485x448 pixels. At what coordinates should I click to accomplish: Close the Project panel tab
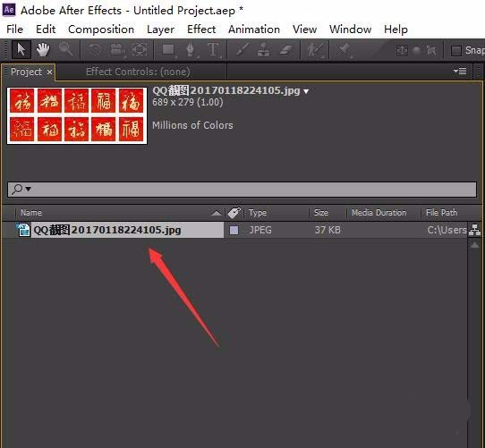tap(49, 72)
